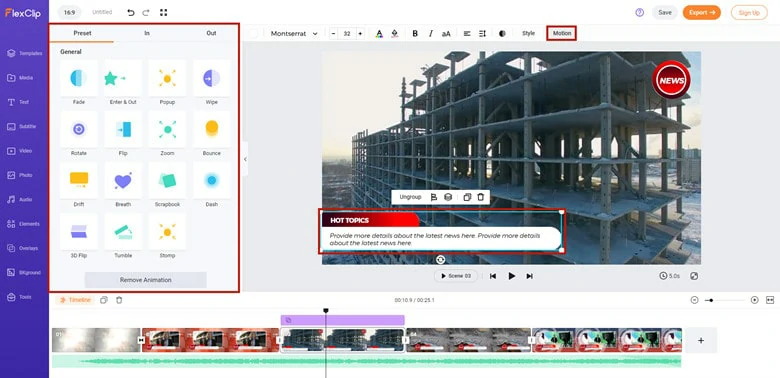Viewport: 780px width, 378px height.
Task: Switch to the Out animation tab
Action: (x=211, y=33)
